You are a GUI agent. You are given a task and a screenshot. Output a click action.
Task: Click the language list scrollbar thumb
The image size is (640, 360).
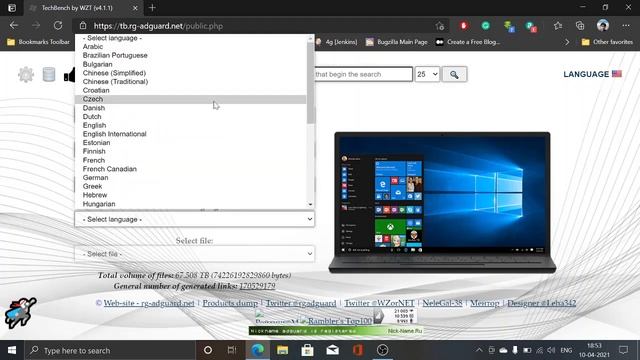pyautogui.click(x=311, y=82)
